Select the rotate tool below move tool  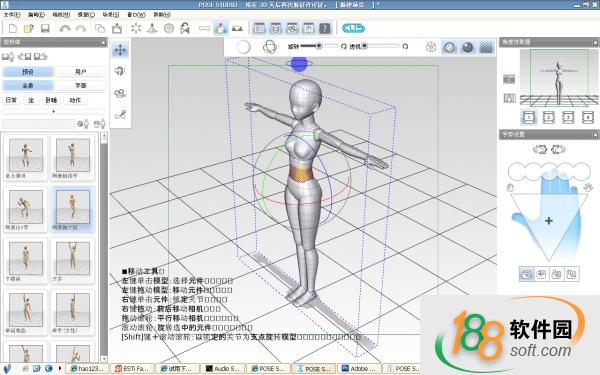[x=120, y=71]
